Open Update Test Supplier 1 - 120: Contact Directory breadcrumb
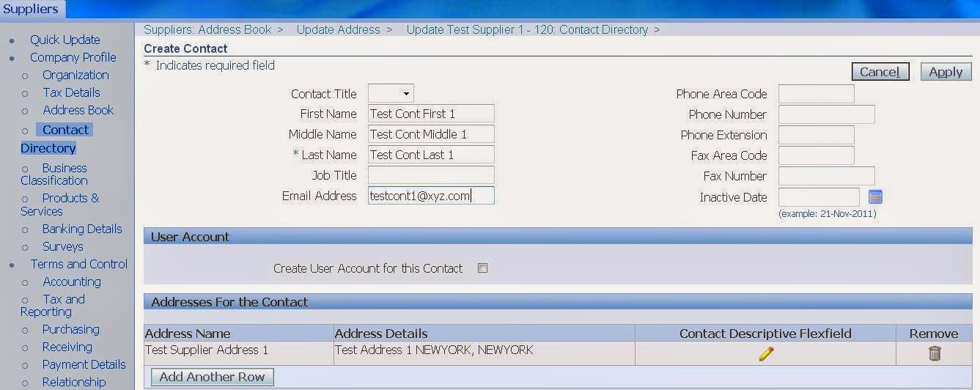The image size is (980, 390). tap(527, 30)
